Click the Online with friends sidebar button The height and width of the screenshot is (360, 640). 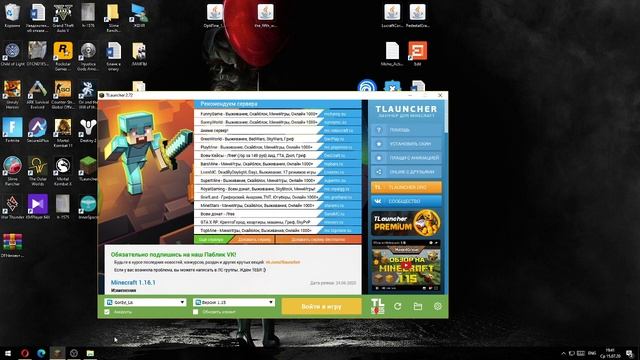(406, 172)
